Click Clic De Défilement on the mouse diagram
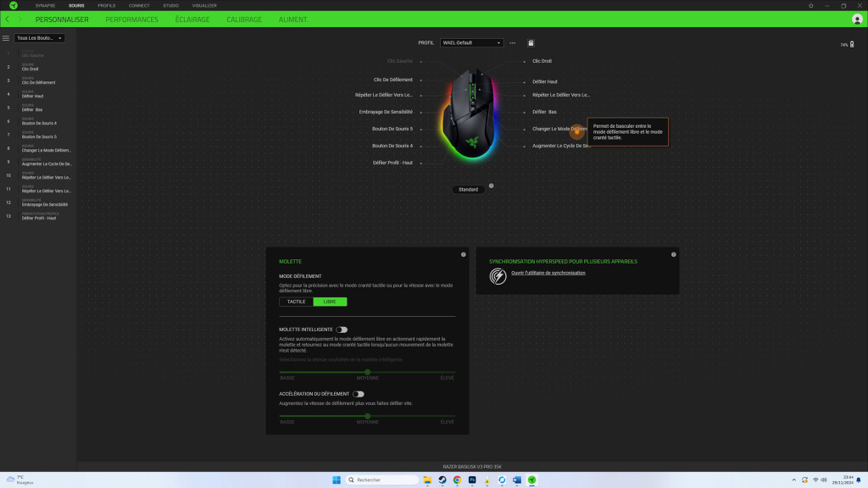 coord(393,80)
